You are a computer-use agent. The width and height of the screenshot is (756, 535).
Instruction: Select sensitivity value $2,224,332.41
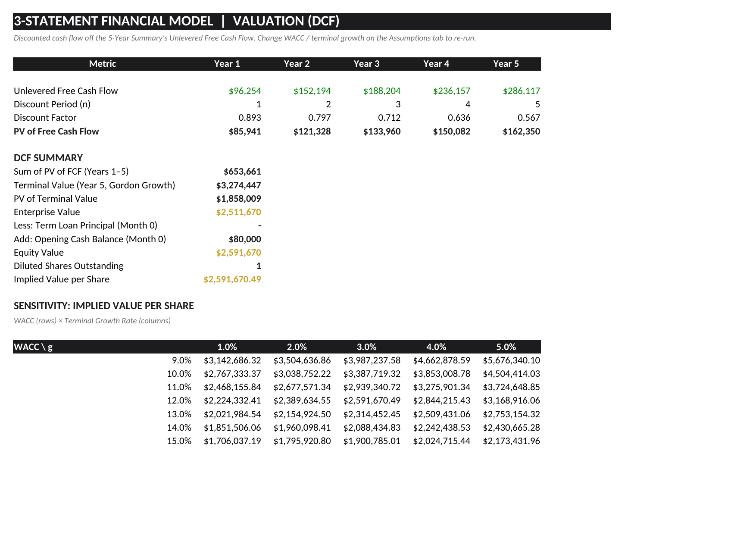(232, 400)
